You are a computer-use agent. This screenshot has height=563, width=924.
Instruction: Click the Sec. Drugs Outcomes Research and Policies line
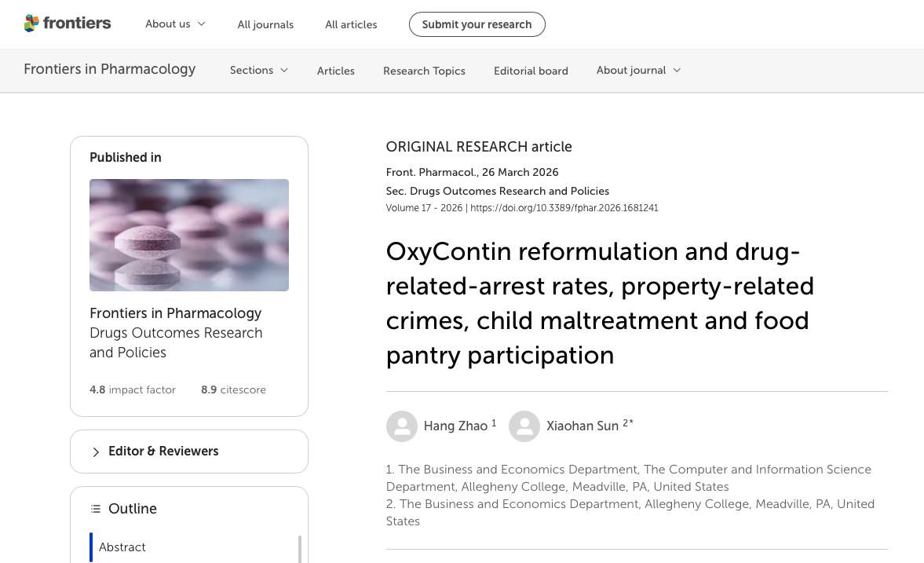coord(498,191)
